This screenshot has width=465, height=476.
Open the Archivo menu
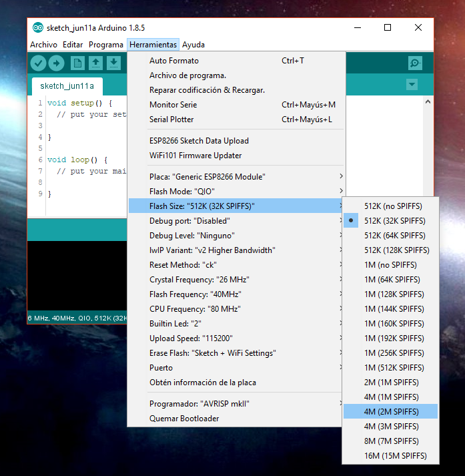point(43,45)
